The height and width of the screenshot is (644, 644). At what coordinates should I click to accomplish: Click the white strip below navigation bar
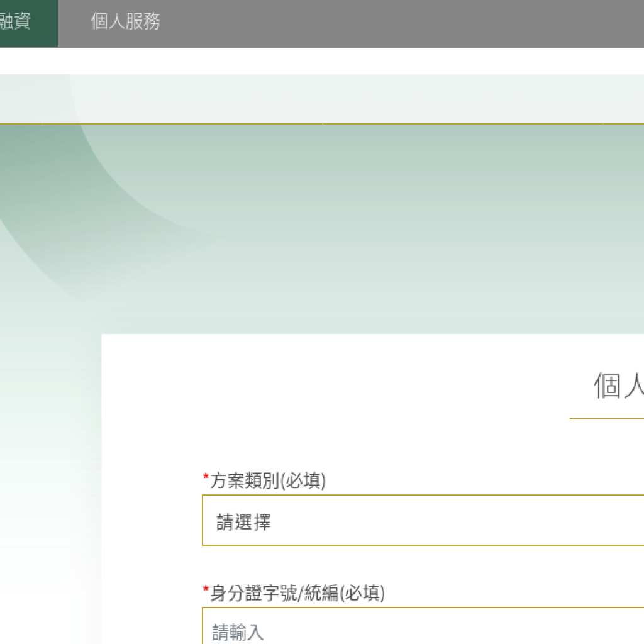[x=314, y=61]
